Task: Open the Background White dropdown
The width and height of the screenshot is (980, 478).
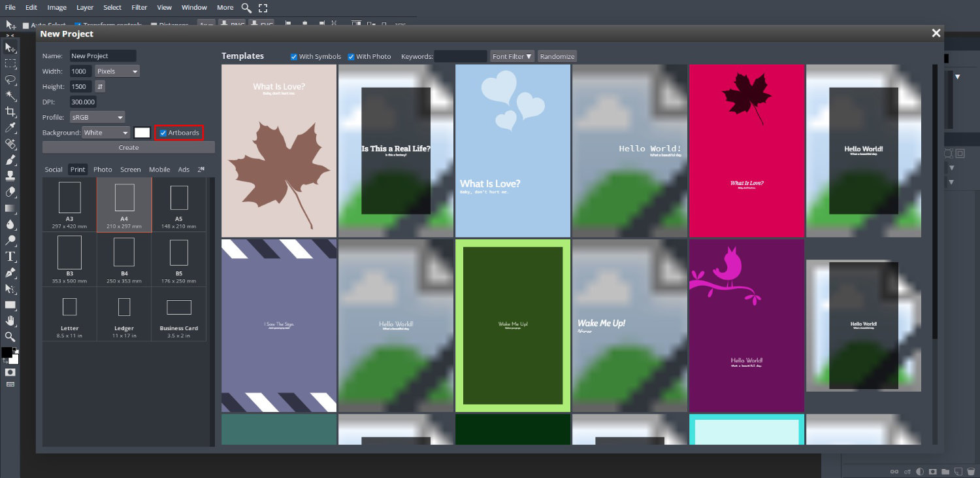Action: [x=106, y=133]
